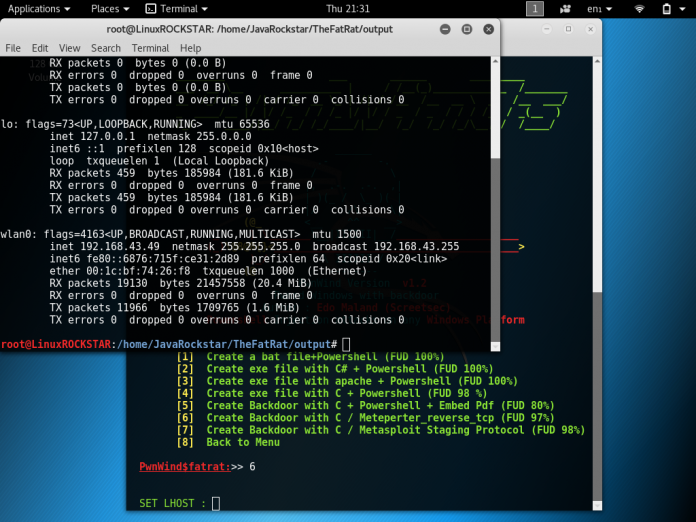Viewport: 696px width, 522px height.
Task: Close the front terminal window
Action: click(489, 29)
